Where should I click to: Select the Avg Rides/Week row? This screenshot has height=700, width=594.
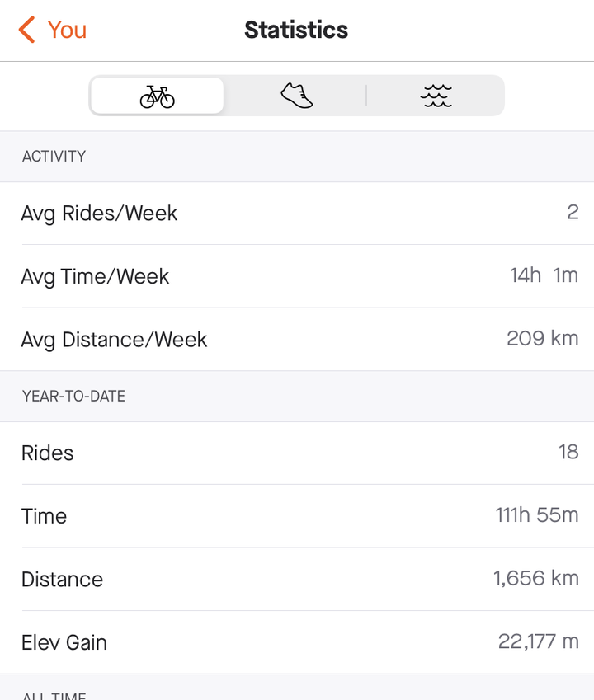pyautogui.click(x=297, y=213)
